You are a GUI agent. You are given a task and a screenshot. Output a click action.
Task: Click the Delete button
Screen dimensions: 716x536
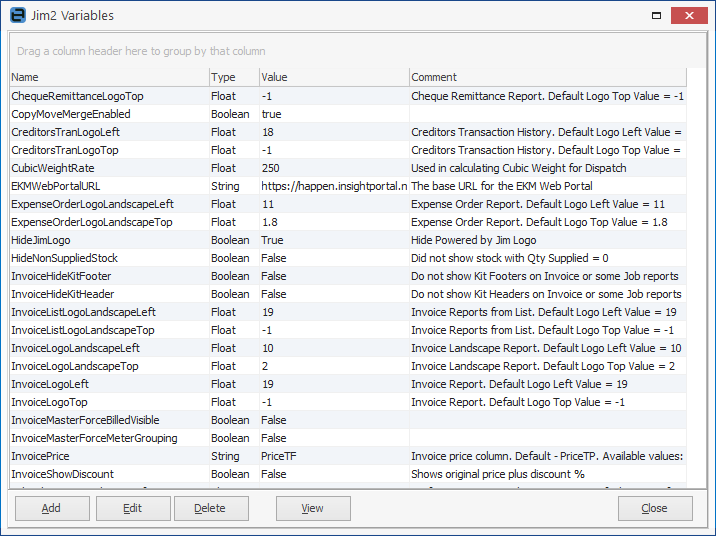point(211,508)
